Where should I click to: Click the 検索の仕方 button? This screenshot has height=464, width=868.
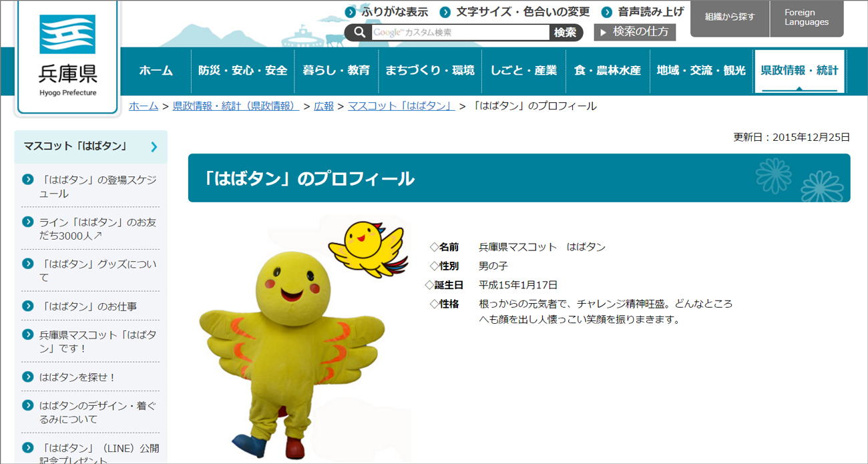(635, 32)
